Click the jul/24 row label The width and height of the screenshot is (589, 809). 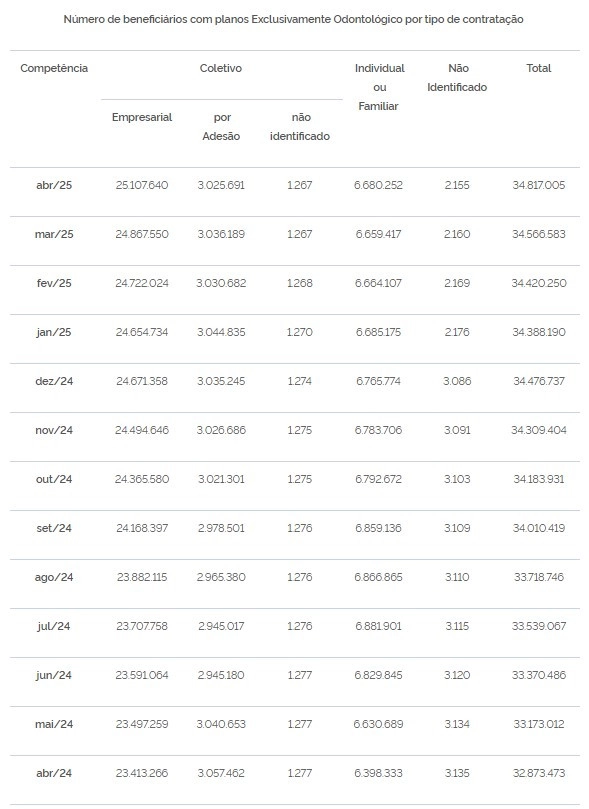coord(54,626)
